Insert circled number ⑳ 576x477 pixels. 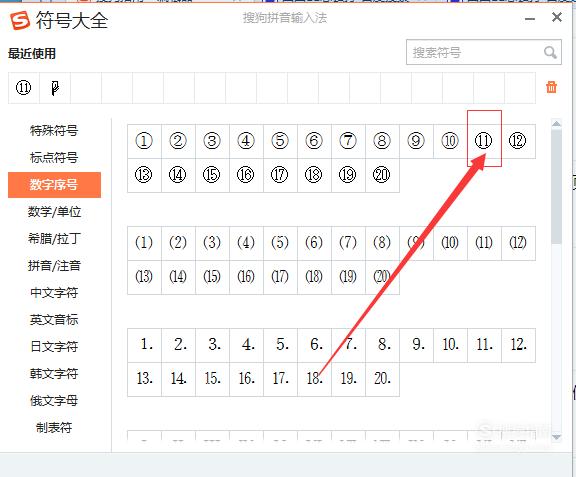pos(382,175)
